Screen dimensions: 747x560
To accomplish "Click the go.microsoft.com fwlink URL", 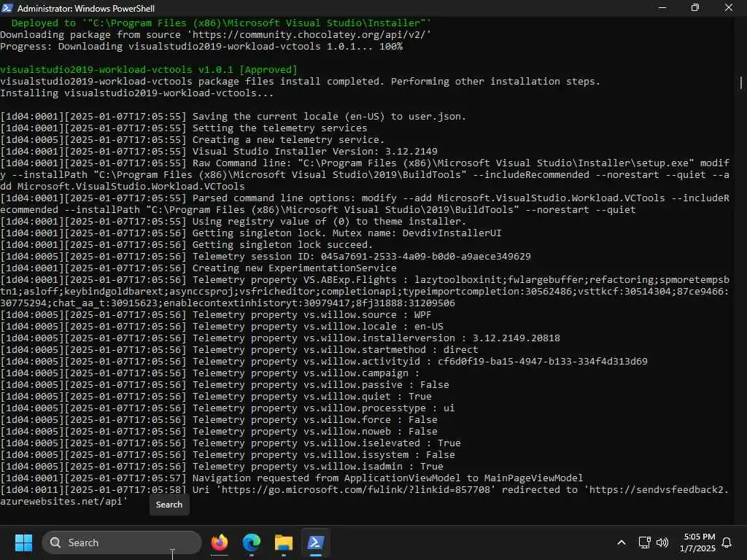I will (356, 489).
